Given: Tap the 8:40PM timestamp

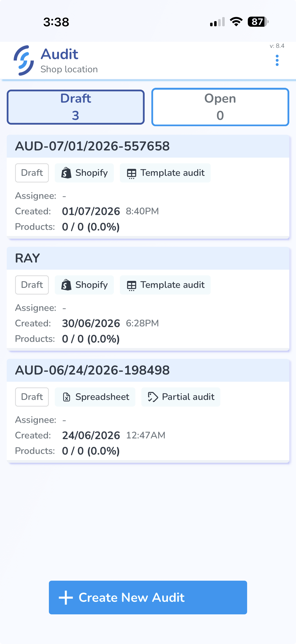Looking at the screenshot, I should pos(142,211).
